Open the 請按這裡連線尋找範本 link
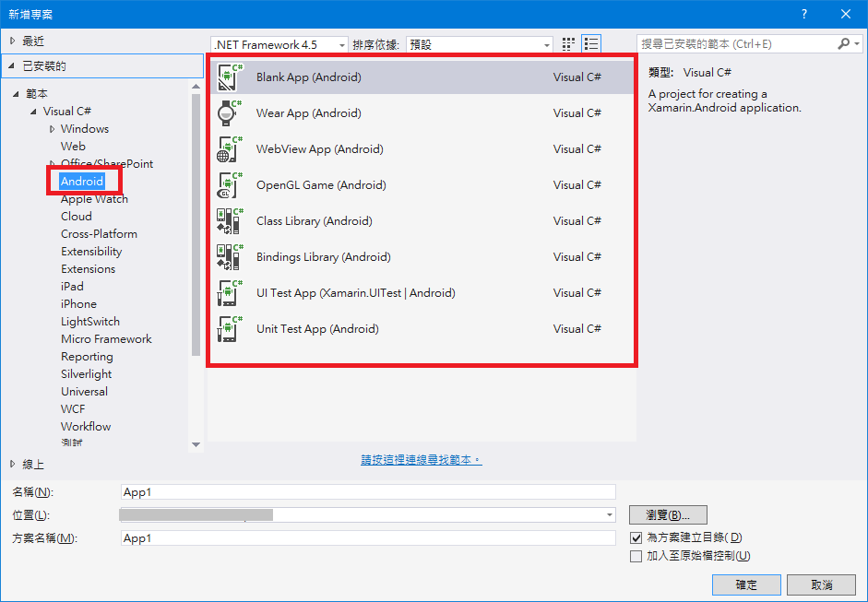This screenshot has width=868, height=602. click(422, 460)
